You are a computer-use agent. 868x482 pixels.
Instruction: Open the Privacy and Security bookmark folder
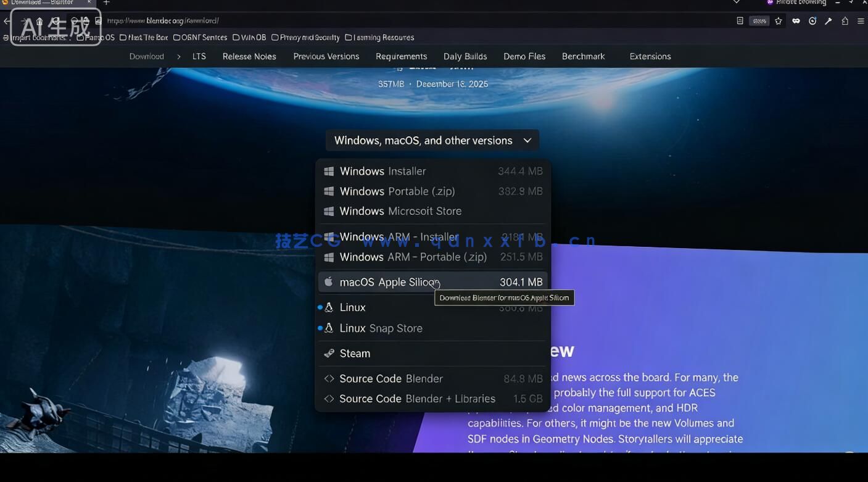[x=305, y=38]
